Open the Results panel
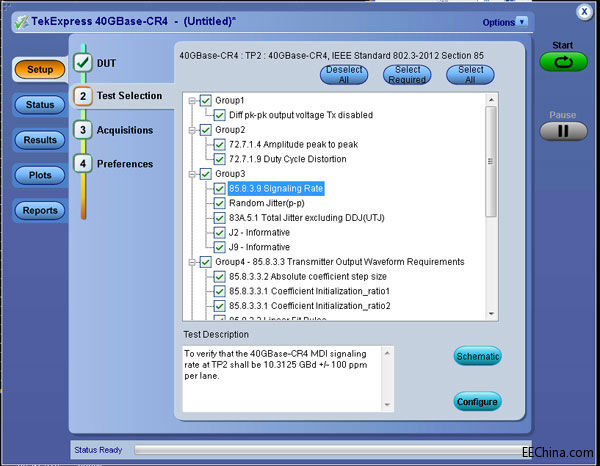 pos(40,140)
